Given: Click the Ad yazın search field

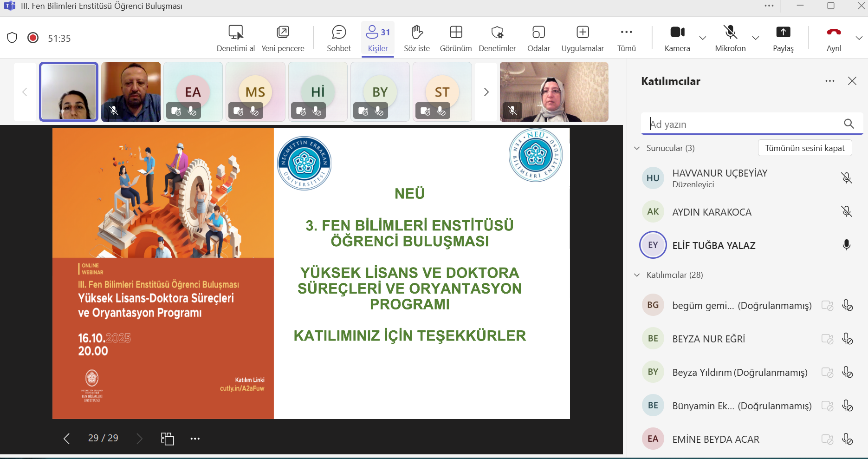Looking at the screenshot, I should 743,124.
